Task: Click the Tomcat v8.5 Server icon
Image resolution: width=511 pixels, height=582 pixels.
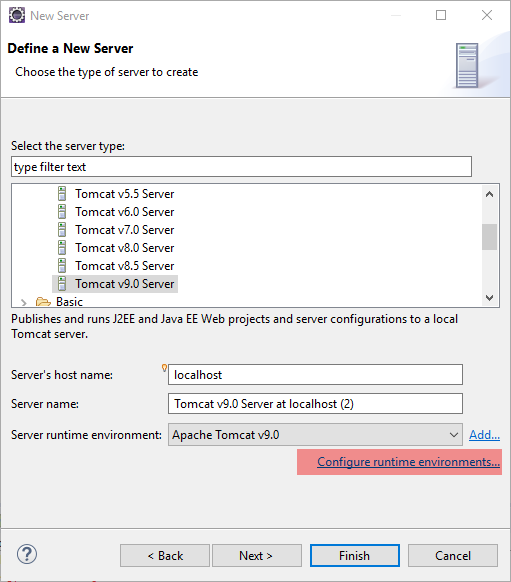Action: click(62, 266)
